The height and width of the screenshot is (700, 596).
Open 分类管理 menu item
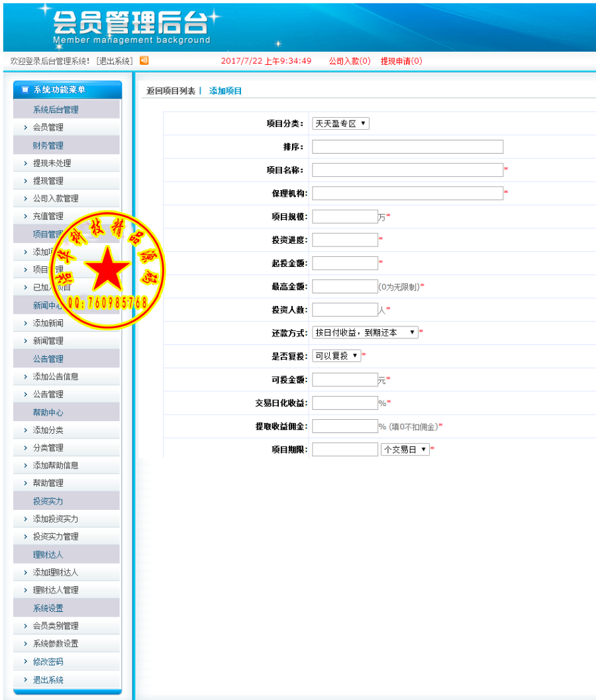48,447
